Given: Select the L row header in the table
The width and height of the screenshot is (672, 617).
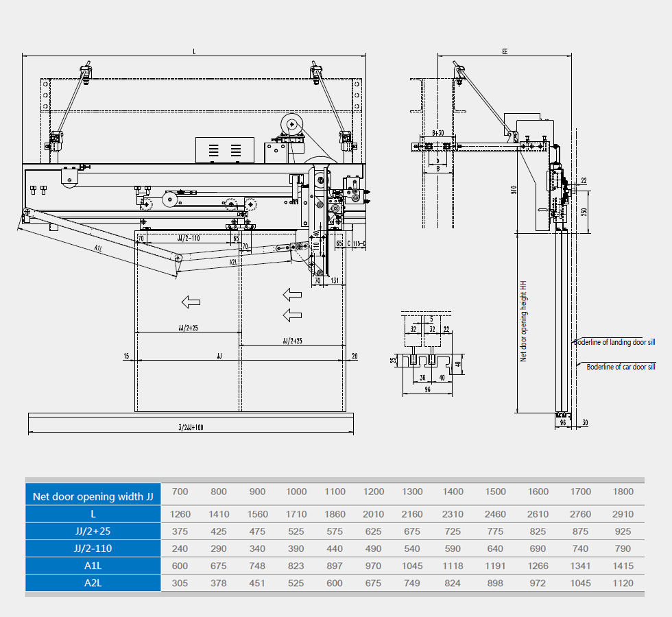Looking at the screenshot, I should [x=93, y=514].
